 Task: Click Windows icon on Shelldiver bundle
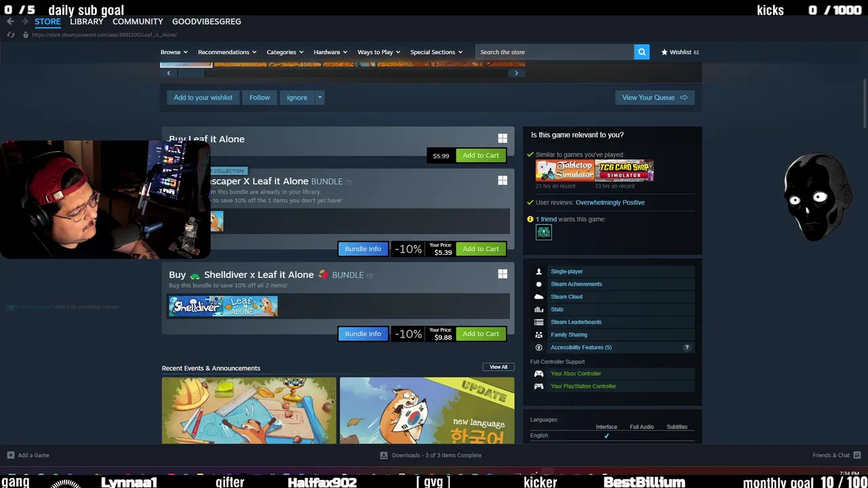pyautogui.click(x=502, y=274)
